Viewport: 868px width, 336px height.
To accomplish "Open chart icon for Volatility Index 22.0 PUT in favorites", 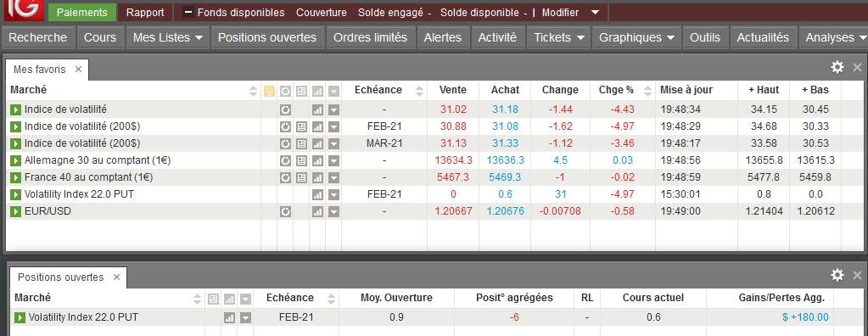I will point(317,195).
